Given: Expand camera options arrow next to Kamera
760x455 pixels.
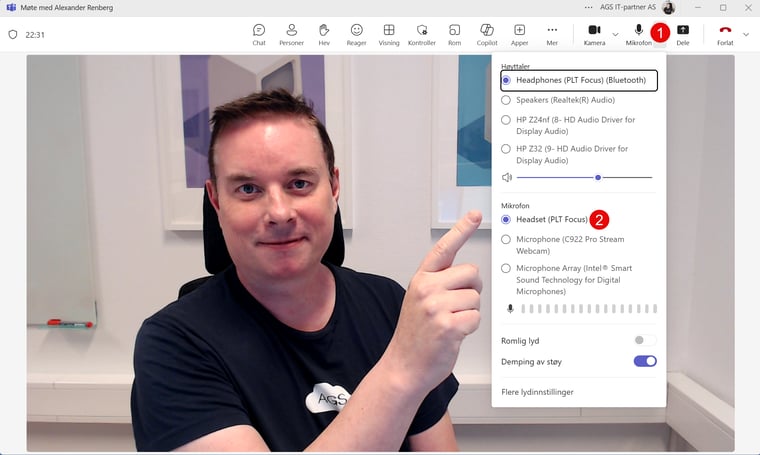Looking at the screenshot, I should click(x=615, y=34).
